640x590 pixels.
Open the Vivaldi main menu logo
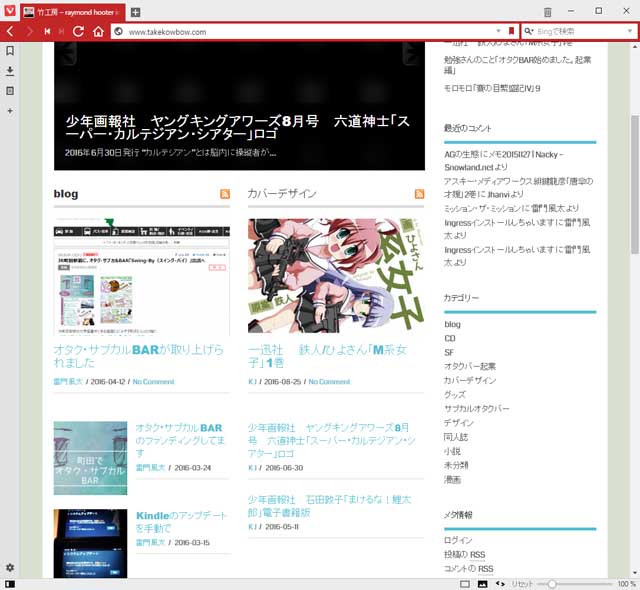[x=10, y=10]
